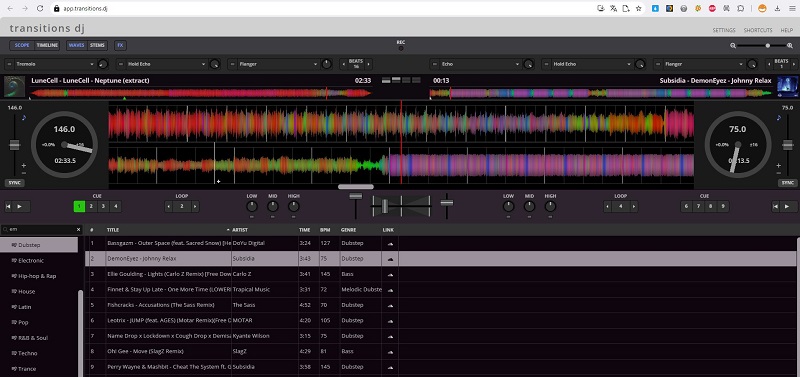
Task: Open the right deck Flanger dropdown
Action: [704, 64]
